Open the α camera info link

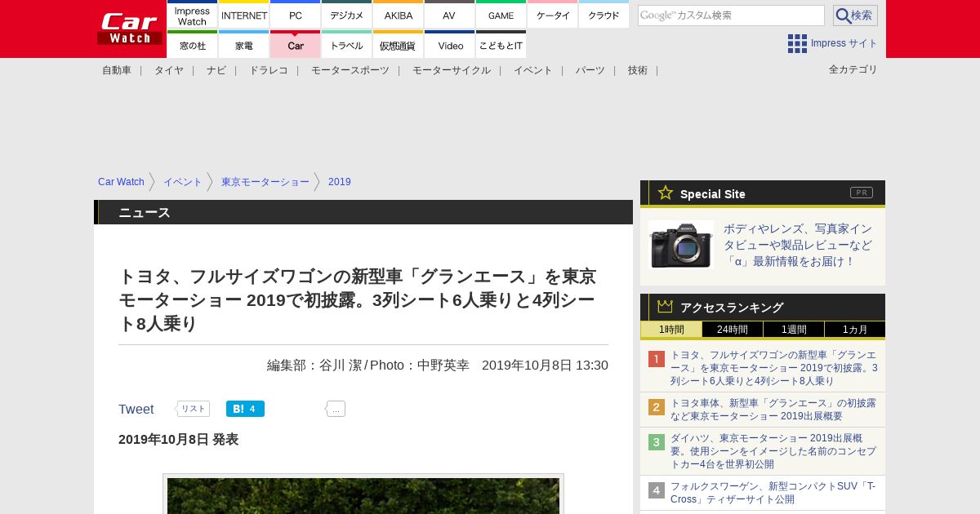coord(798,245)
